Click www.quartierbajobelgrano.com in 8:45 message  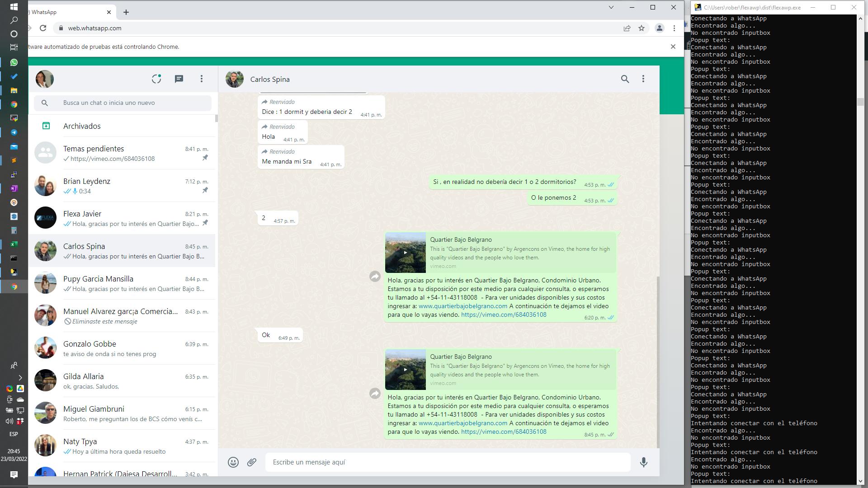(x=463, y=423)
